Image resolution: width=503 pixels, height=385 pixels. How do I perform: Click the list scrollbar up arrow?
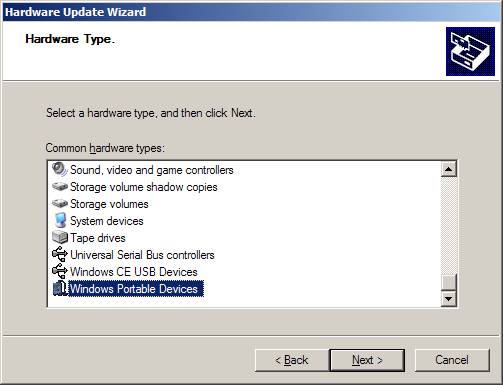tap(449, 169)
